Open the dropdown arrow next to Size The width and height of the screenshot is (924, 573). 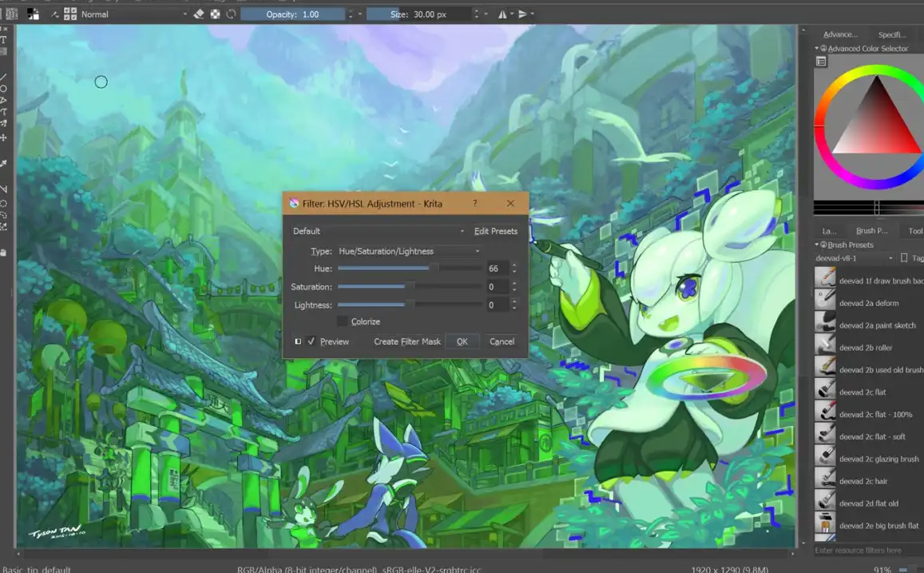(486, 14)
